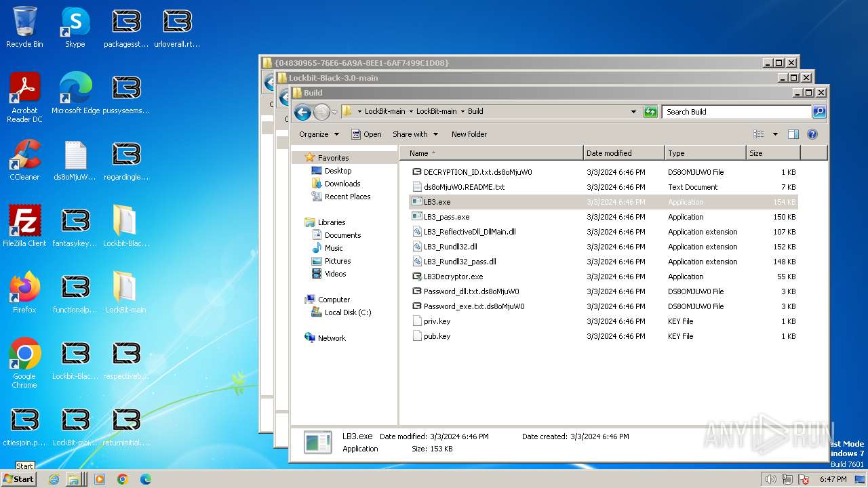
Task: Click the forward navigation arrow in Build window
Action: click(x=321, y=112)
